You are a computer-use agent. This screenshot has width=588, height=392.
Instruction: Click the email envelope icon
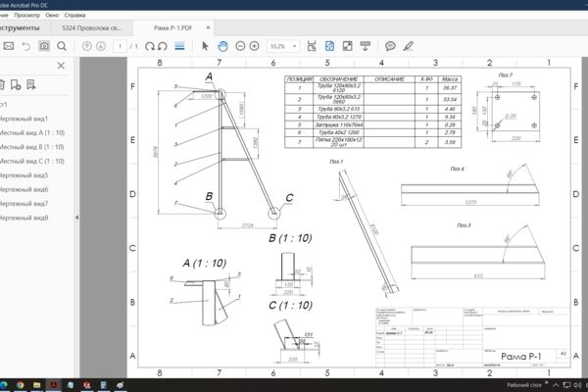tap(8, 46)
